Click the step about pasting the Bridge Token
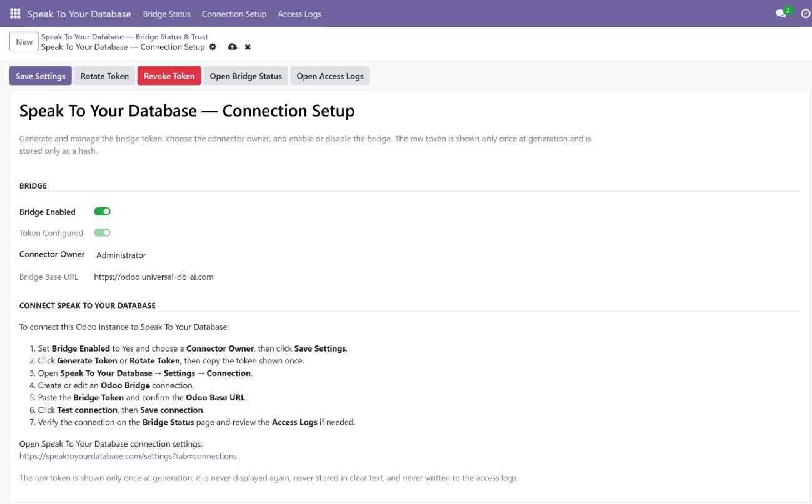This screenshot has width=812, height=504. (143, 398)
